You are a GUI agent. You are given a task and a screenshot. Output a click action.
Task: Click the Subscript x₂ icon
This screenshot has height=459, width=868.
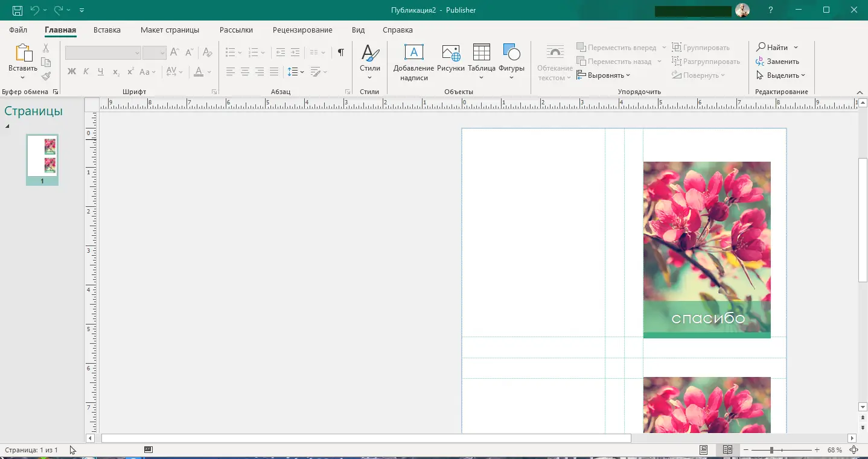[x=116, y=72]
